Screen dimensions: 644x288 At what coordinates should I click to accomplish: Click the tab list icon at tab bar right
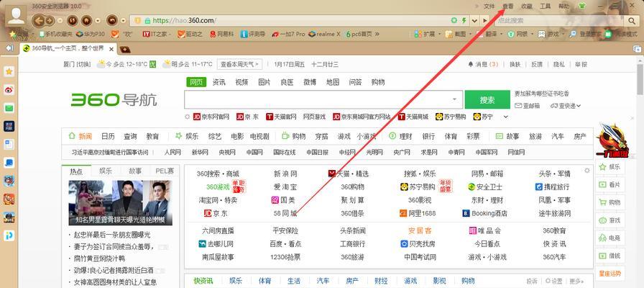pos(639,50)
